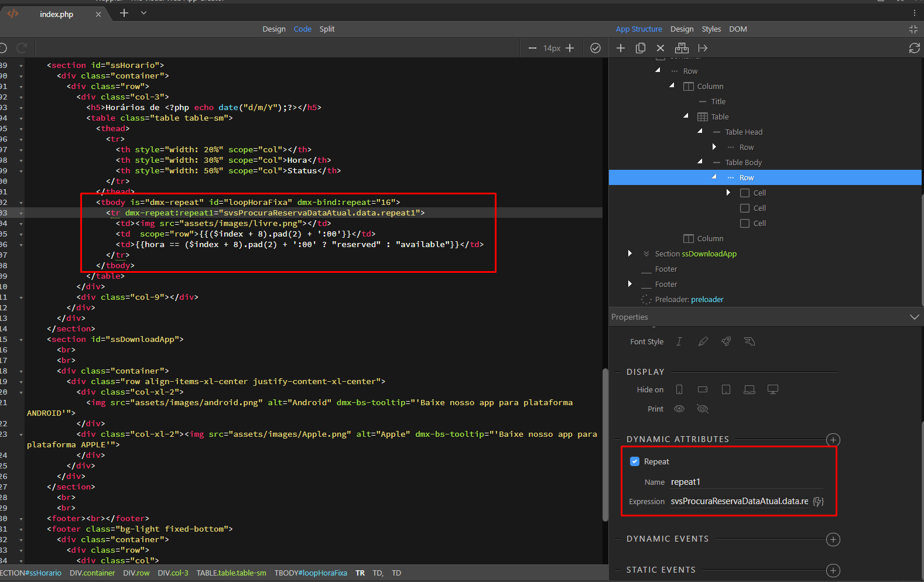The height and width of the screenshot is (582, 924).
Task: Click the italic Font Style icon
Action: (679, 341)
